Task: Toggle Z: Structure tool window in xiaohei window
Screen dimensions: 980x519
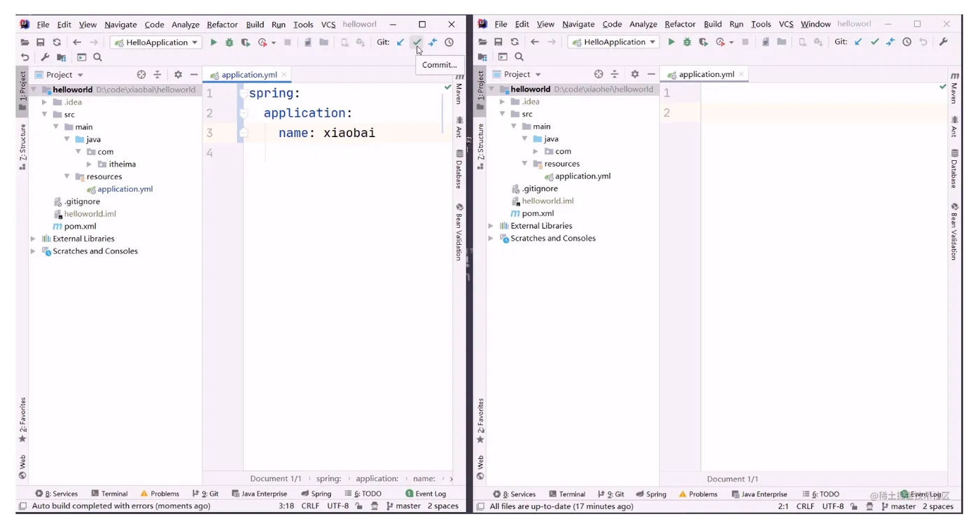Action: 480,147
